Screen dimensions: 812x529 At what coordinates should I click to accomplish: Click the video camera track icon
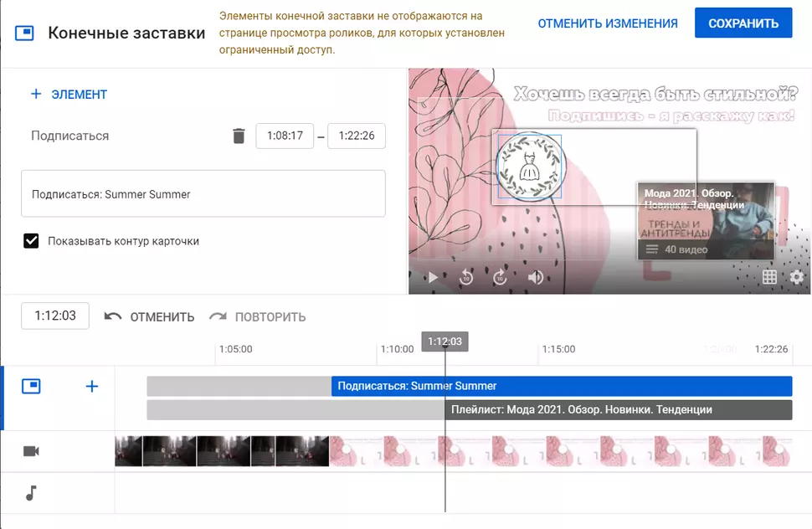31,451
